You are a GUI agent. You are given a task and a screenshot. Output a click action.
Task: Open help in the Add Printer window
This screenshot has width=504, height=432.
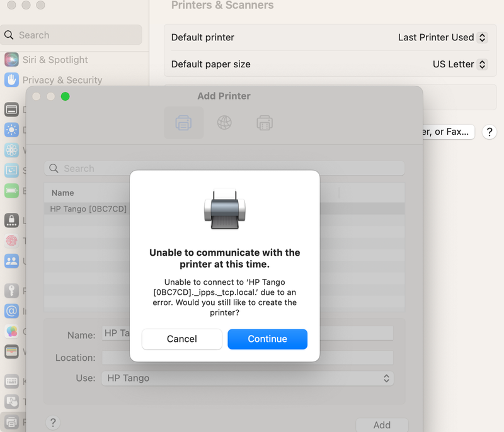[x=53, y=423]
